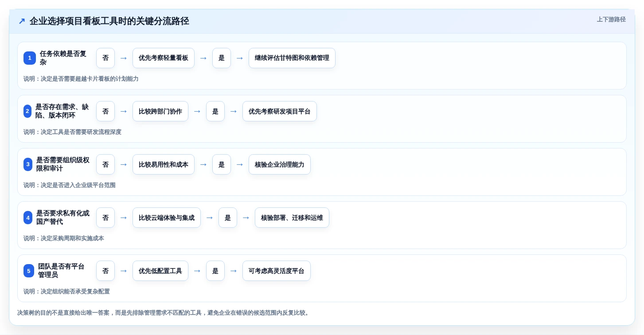
Task: Click 核验企业治理能力 box
Action: click(280, 164)
